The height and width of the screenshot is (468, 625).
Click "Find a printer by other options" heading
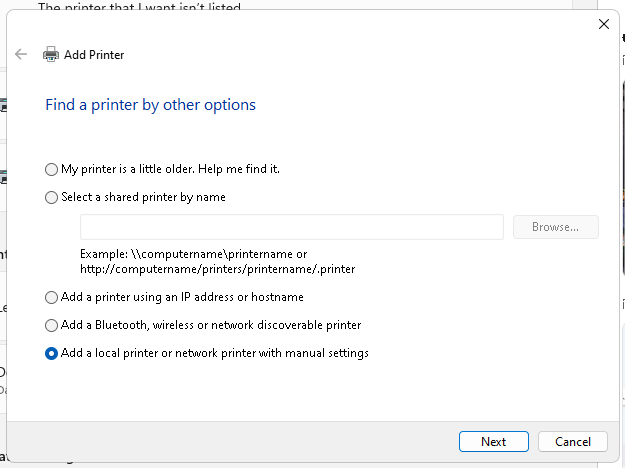click(x=150, y=105)
